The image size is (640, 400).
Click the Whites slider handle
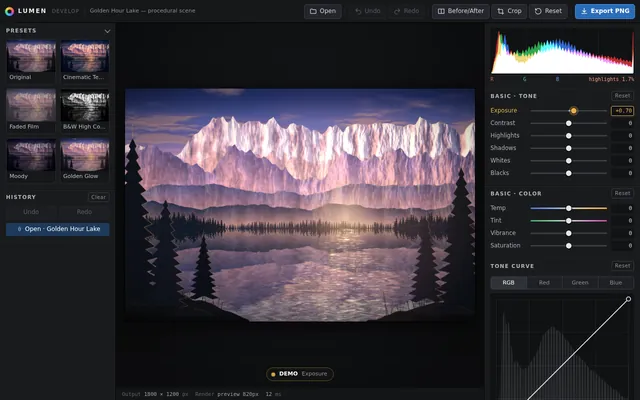(569, 161)
